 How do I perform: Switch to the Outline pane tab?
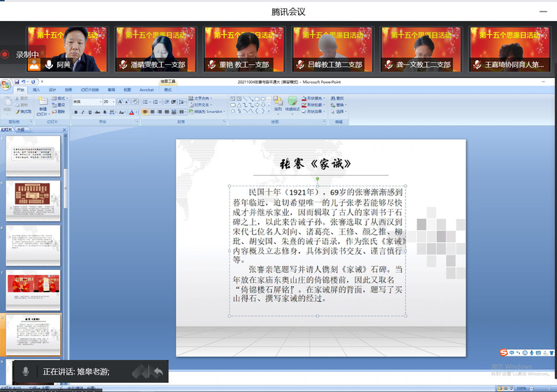[x=21, y=130]
